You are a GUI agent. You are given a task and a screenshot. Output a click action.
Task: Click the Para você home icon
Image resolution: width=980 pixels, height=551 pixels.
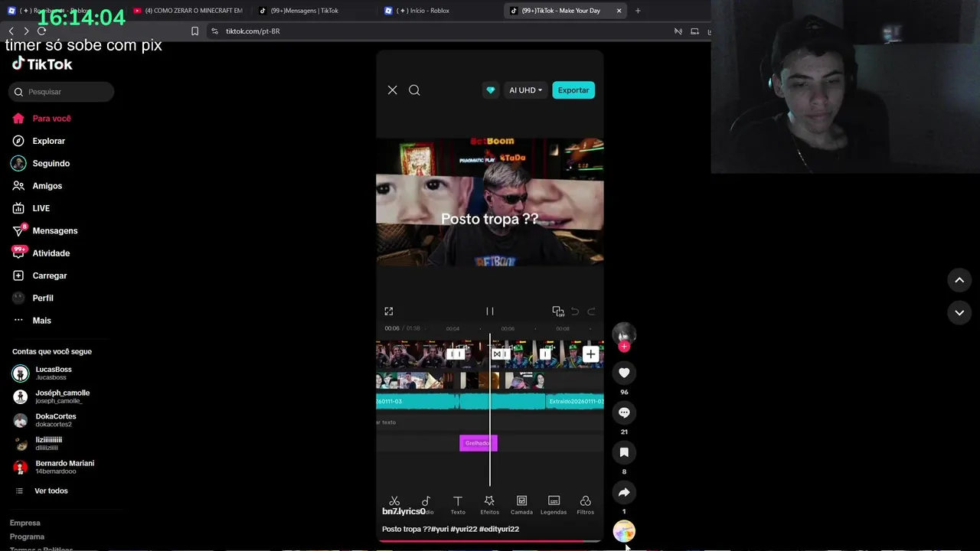point(18,119)
